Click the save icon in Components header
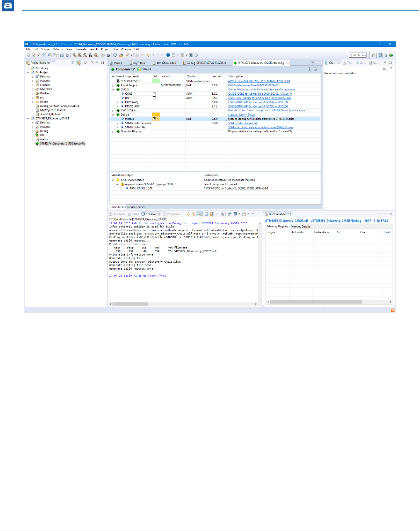The width and height of the screenshot is (420, 531). coord(315,69)
